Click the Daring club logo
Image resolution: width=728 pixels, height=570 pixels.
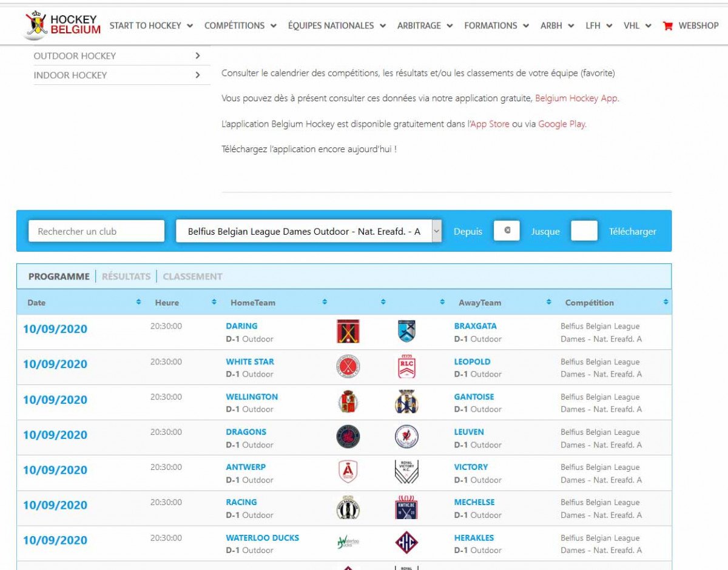348,331
